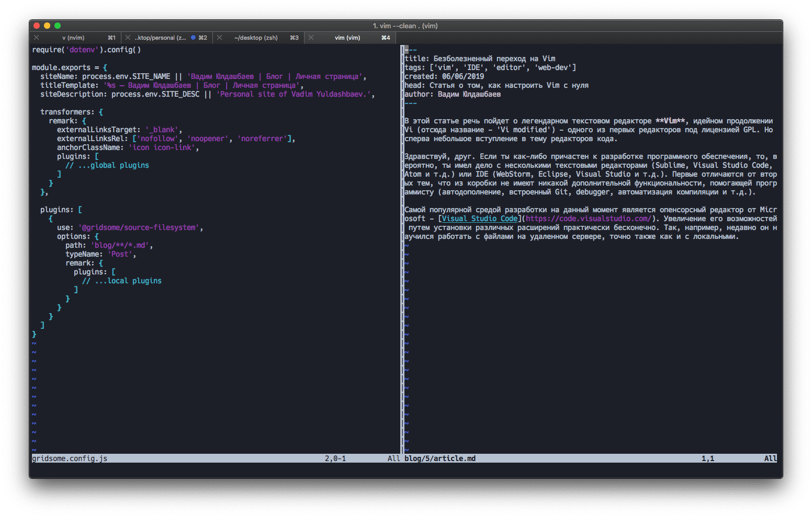This screenshot has height=517, width=812.
Task: Click the 'title:' front matter line
Action: 480,59
